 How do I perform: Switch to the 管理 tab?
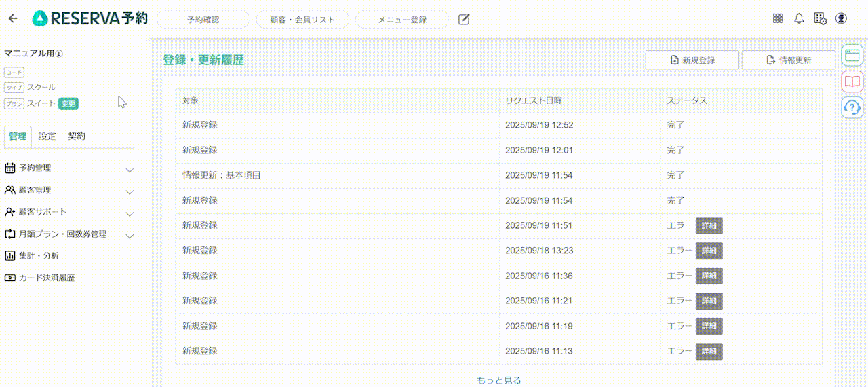18,136
